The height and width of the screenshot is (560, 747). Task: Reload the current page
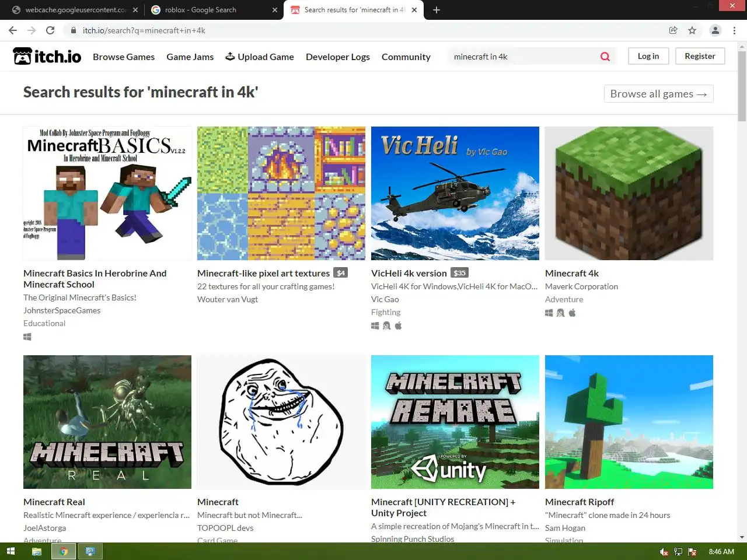point(50,30)
